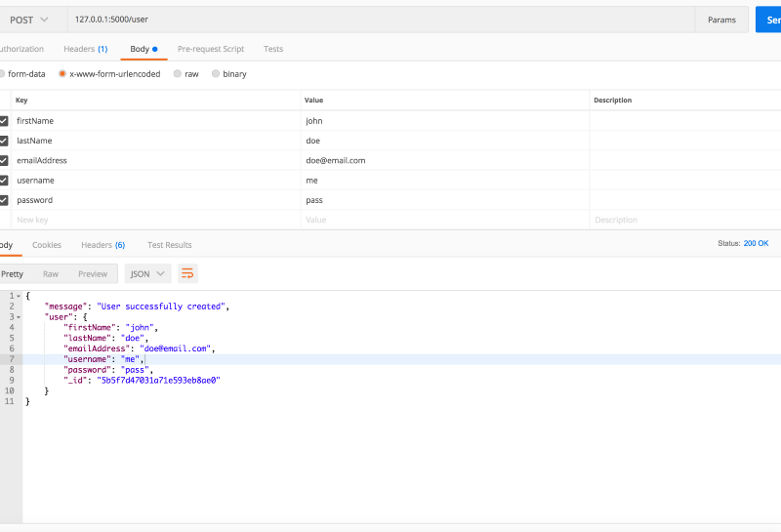Uncheck the password row checkbox

pos(4,200)
